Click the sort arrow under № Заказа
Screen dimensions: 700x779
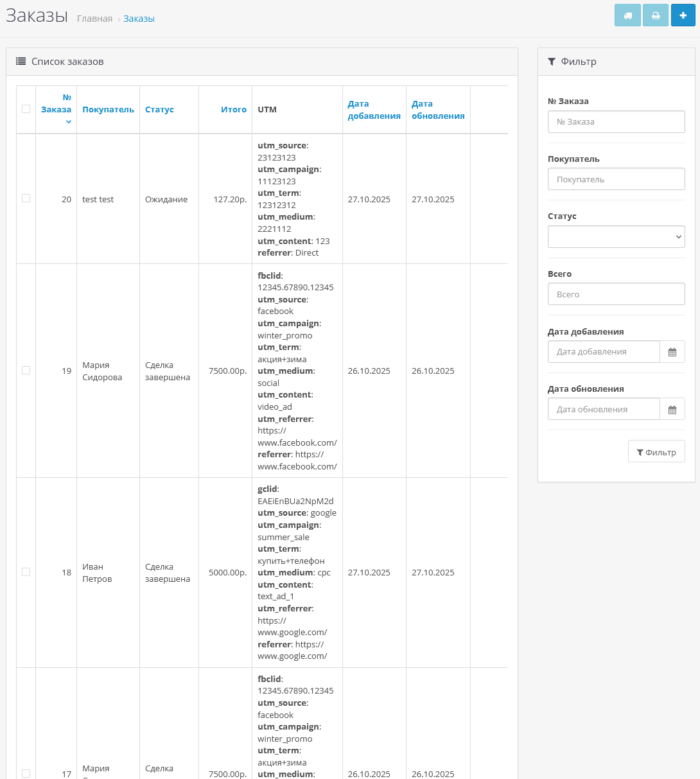[69, 121]
